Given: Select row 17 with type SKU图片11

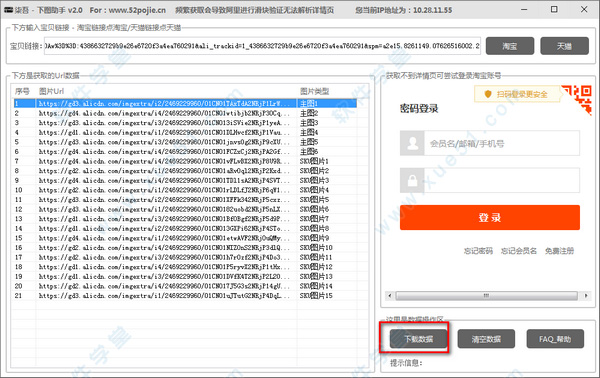Looking at the screenshot, I should pos(185,257).
